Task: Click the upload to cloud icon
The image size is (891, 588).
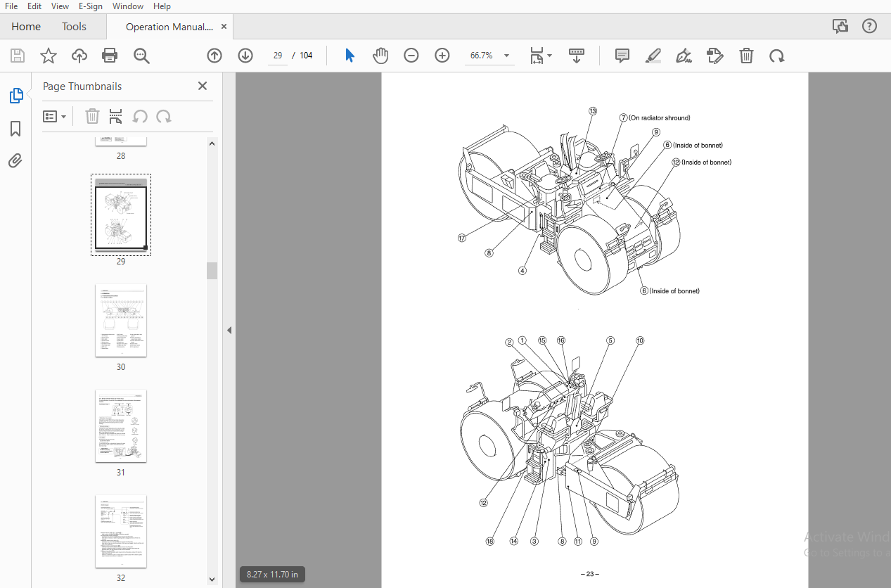Action: pyautogui.click(x=79, y=56)
